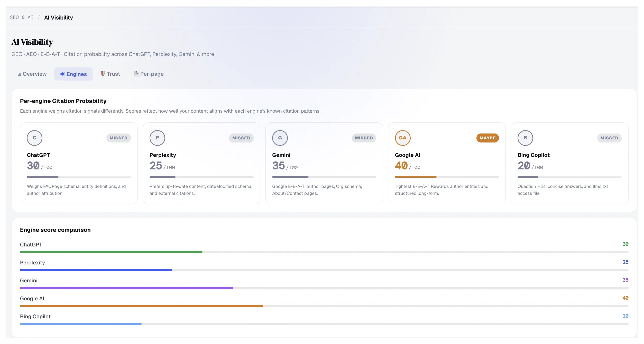The width and height of the screenshot is (644, 344).
Task: Click the Gemini 'G' engine avatar icon
Action: 280,138
